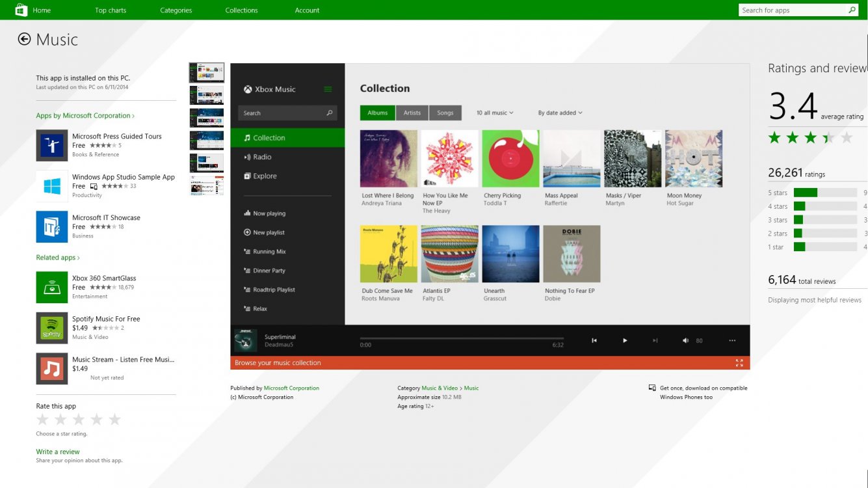Switch collection view to Songs

tap(445, 113)
